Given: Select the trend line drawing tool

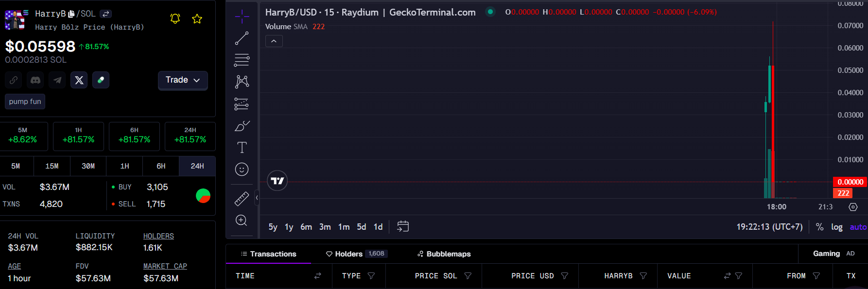Looking at the screenshot, I should [242, 38].
